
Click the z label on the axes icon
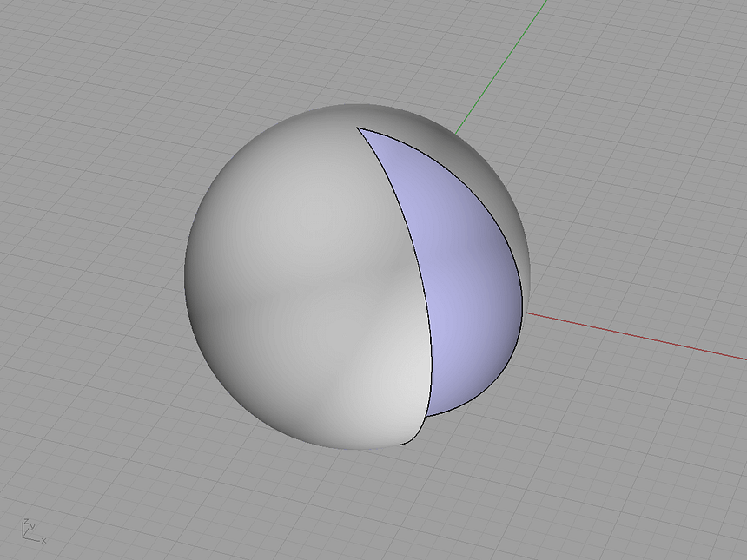pos(26,522)
